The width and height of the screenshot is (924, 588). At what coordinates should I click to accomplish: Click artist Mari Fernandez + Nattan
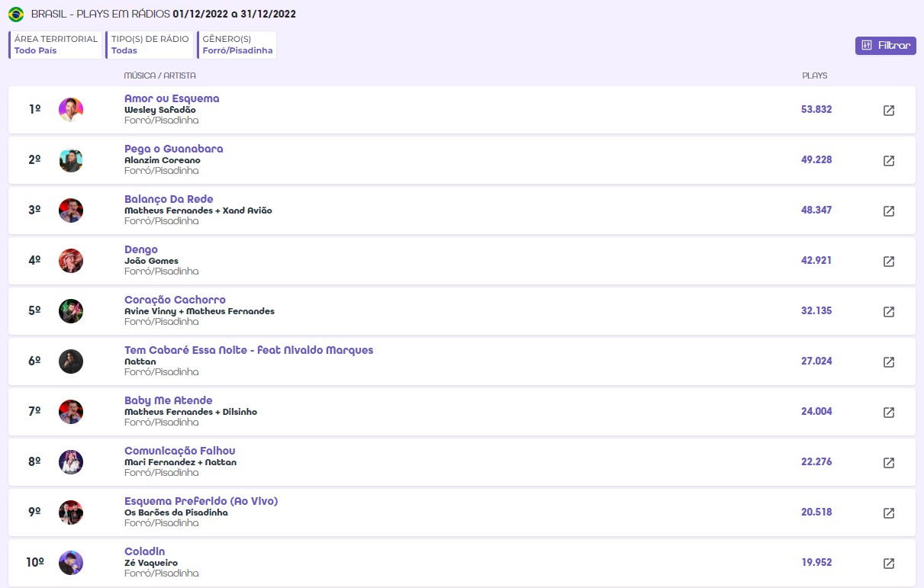coord(180,462)
